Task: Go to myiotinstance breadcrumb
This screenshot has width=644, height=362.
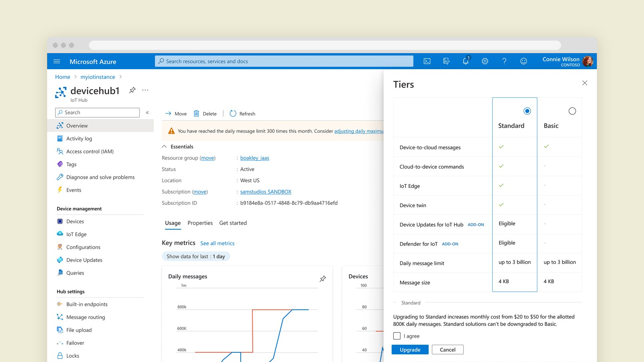Action: click(98, 77)
